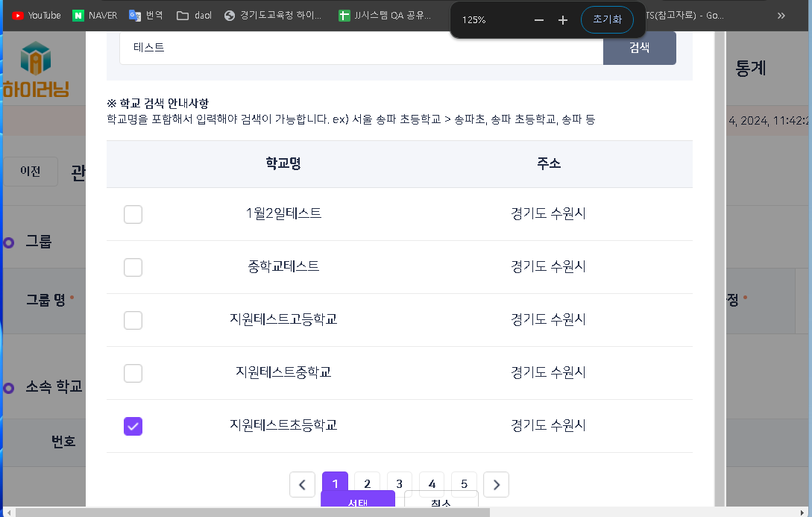Expand the hidden bookmarks overflow chevron

[781, 15]
